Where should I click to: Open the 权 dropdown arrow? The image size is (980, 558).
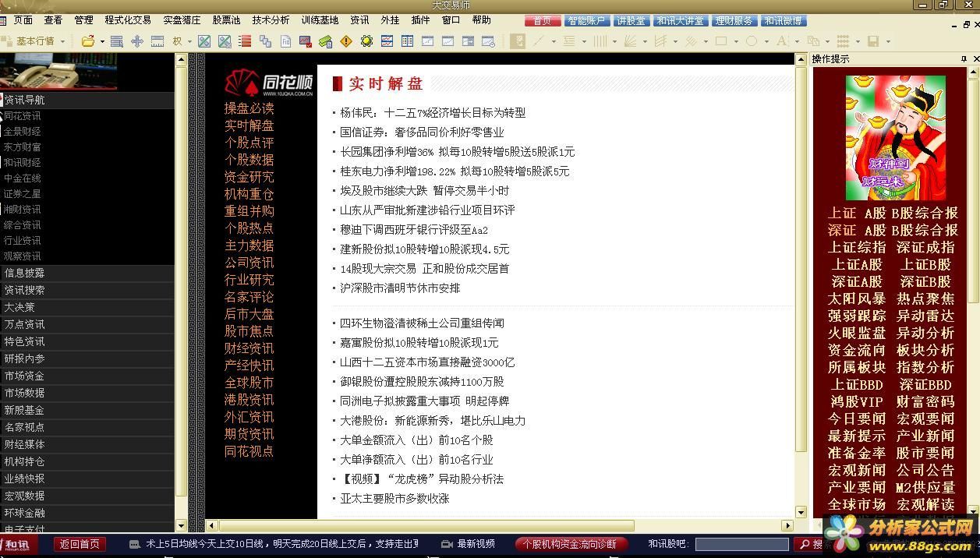(x=189, y=41)
